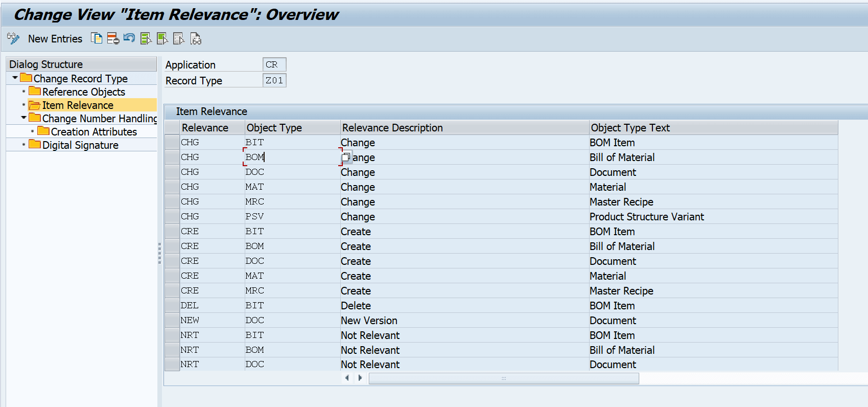Open value help next to BOM cell
Screen dimensions: 868x407
click(346, 157)
